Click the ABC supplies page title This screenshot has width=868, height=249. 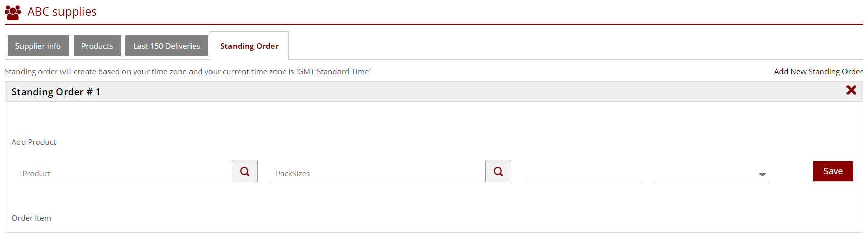pyautogui.click(x=62, y=12)
